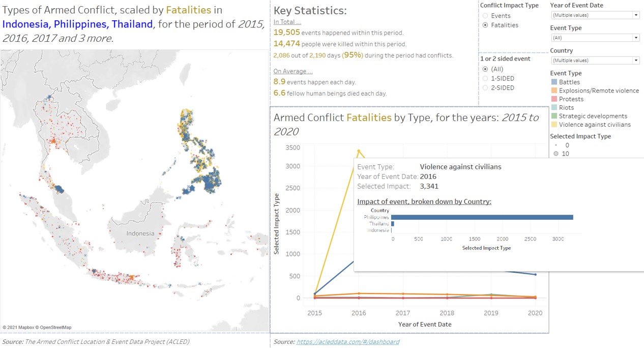The width and height of the screenshot is (644, 348).
Task: Click the Indonesia label on the map
Action: [x=140, y=234]
